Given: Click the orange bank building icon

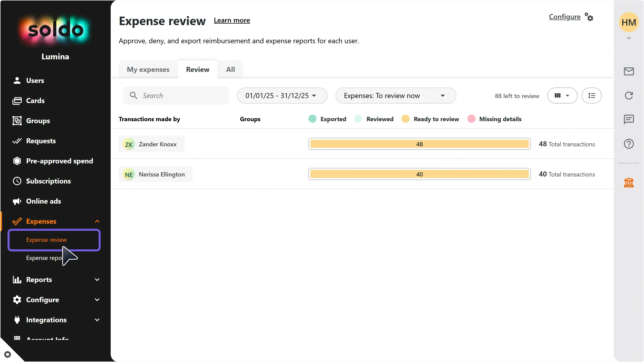Looking at the screenshot, I should [x=629, y=183].
